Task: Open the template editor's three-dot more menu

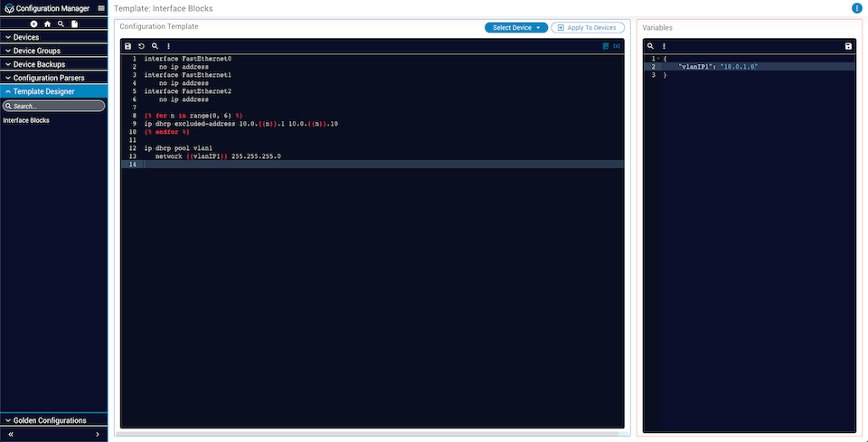Action: pos(168,46)
